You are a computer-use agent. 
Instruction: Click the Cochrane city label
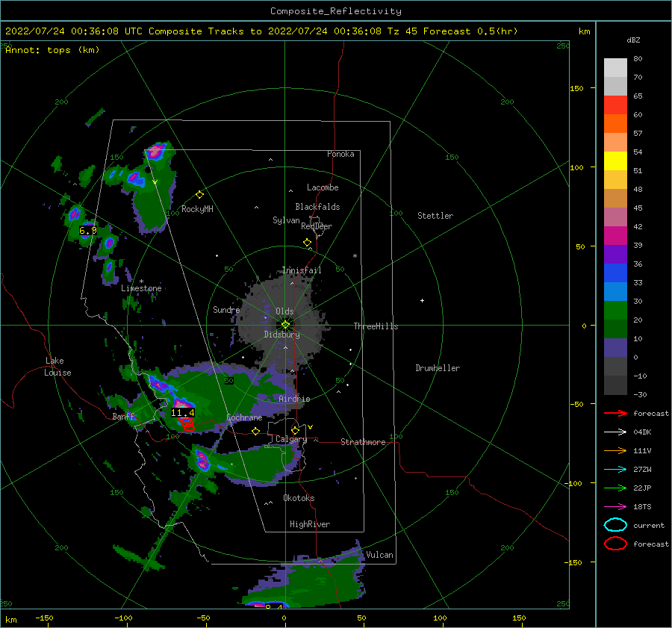tap(244, 417)
